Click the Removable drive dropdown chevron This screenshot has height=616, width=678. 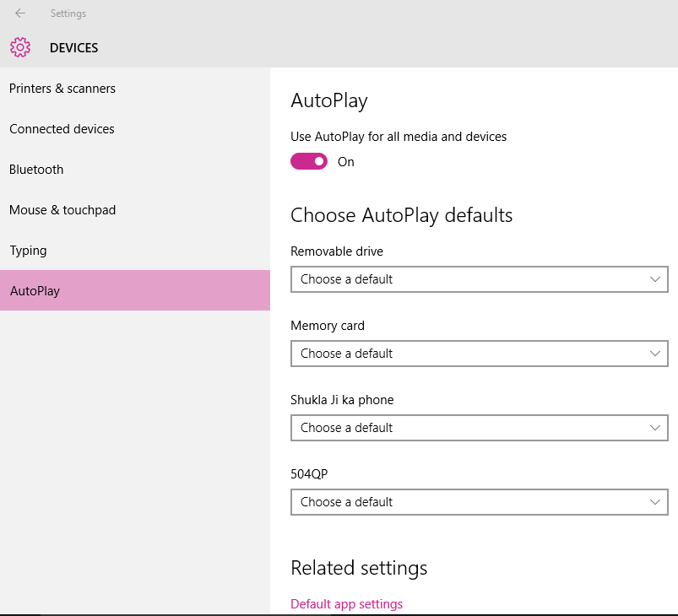click(656, 279)
